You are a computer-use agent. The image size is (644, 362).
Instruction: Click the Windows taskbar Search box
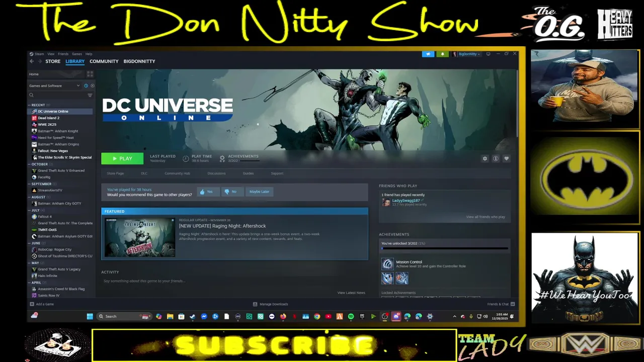pyautogui.click(x=125, y=316)
